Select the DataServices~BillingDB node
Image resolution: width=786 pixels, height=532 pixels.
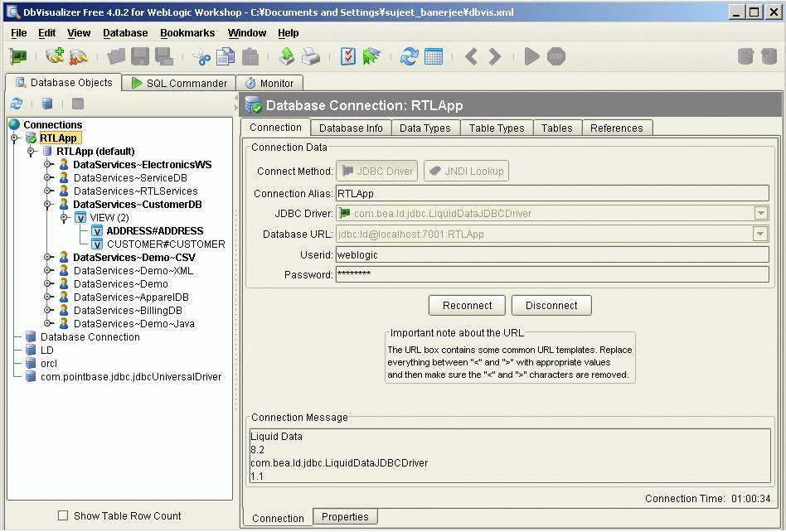[128, 311]
